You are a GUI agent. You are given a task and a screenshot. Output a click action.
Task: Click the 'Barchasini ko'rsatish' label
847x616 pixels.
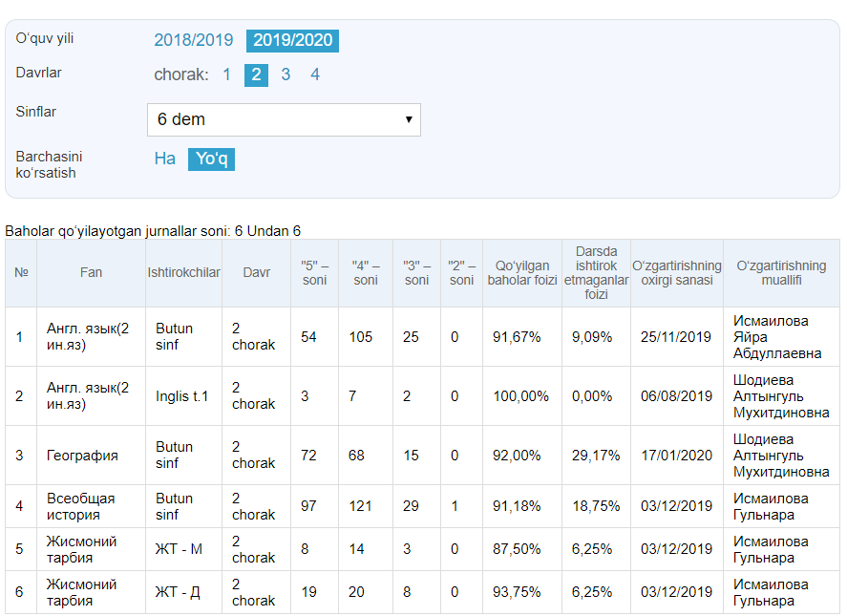49,165
